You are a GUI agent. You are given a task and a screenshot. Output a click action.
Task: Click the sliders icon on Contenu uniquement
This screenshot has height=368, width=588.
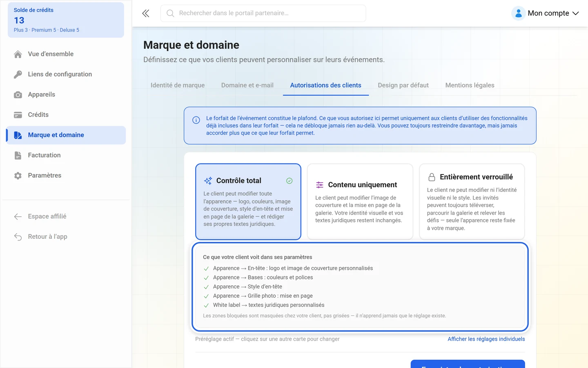(x=320, y=185)
